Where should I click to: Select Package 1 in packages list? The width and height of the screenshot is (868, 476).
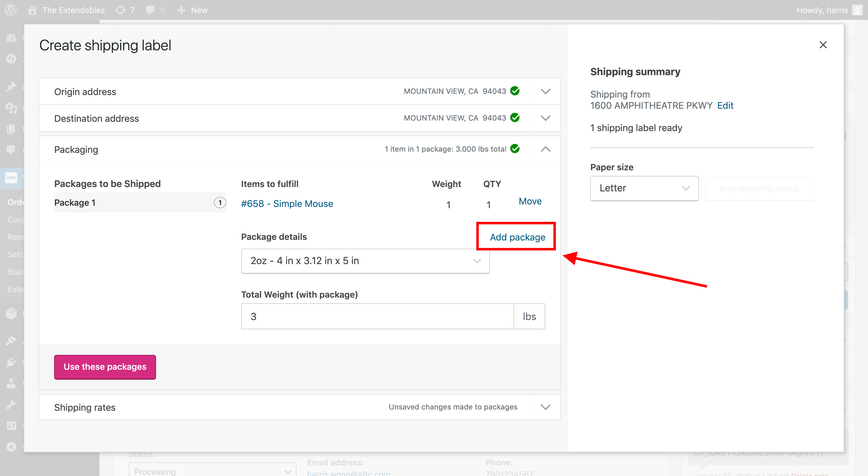140,203
